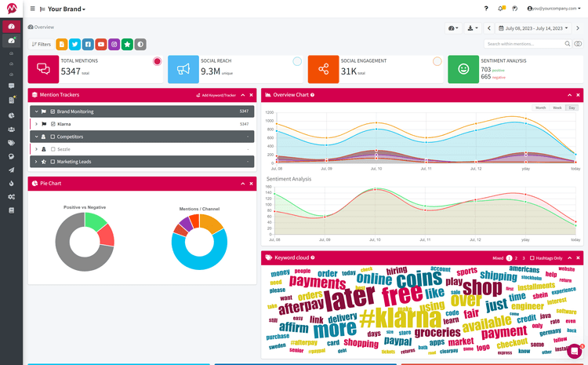Screen dimensions: 588x365
Task: Toggle the Total Mentions chart indicator circle
Action: point(157,61)
